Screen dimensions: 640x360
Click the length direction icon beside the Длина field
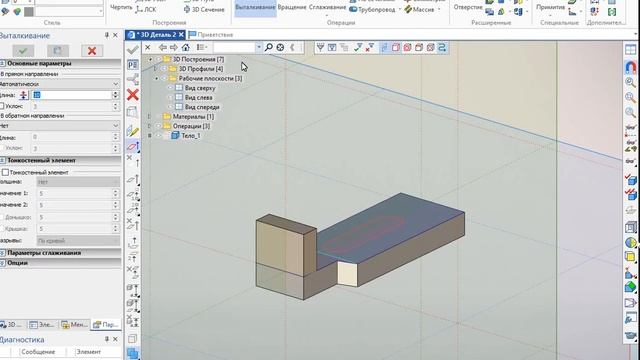click(x=24, y=95)
